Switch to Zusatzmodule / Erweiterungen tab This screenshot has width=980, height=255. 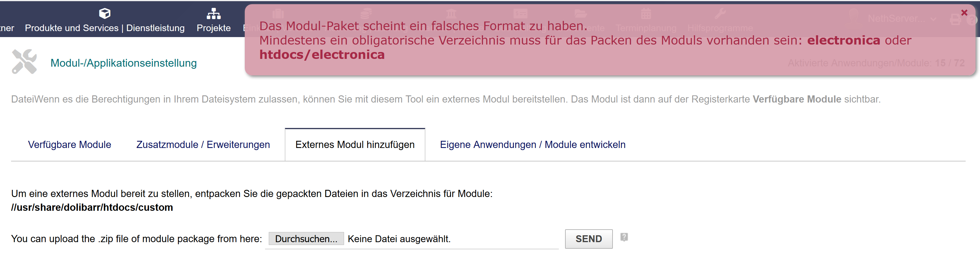[x=203, y=144]
